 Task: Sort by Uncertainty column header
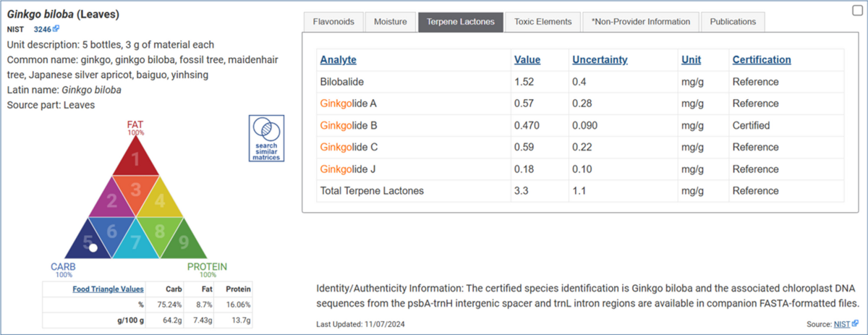(x=599, y=60)
